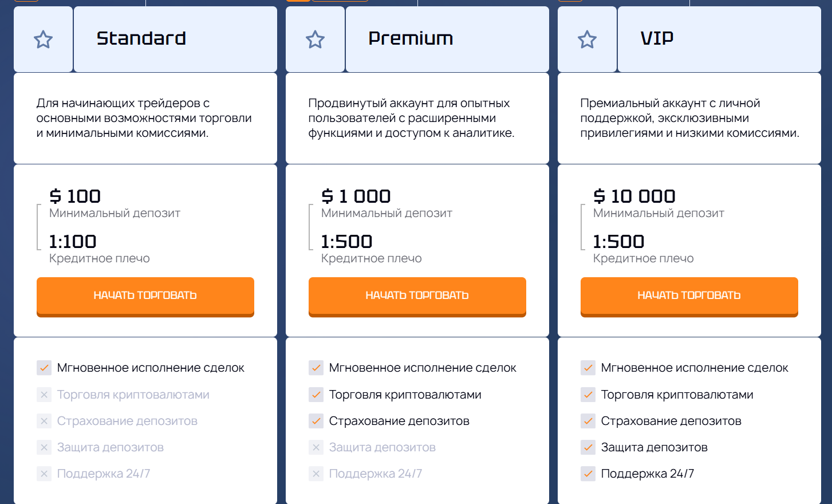Click the VIP plan title

pyautogui.click(x=657, y=38)
